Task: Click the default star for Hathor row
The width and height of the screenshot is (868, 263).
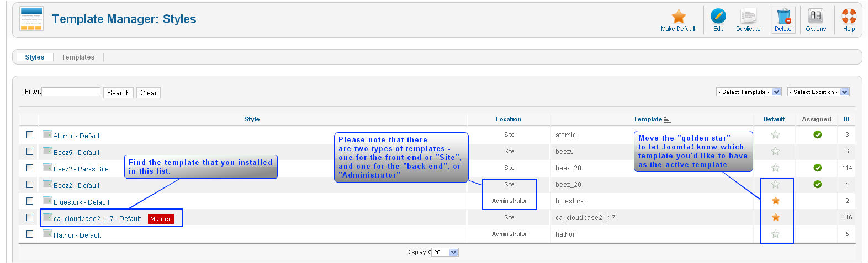Action: click(x=775, y=234)
